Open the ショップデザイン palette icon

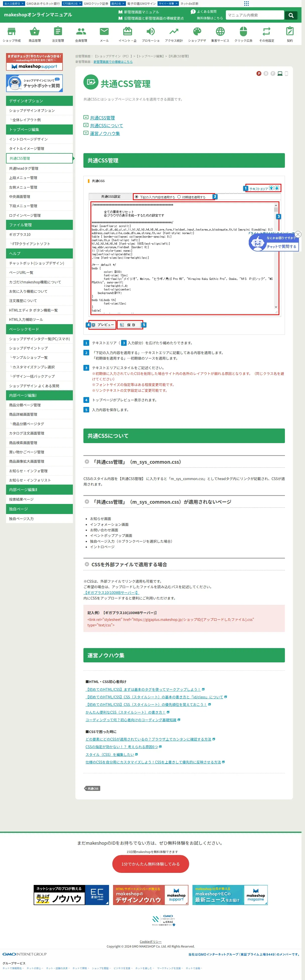pos(197,32)
